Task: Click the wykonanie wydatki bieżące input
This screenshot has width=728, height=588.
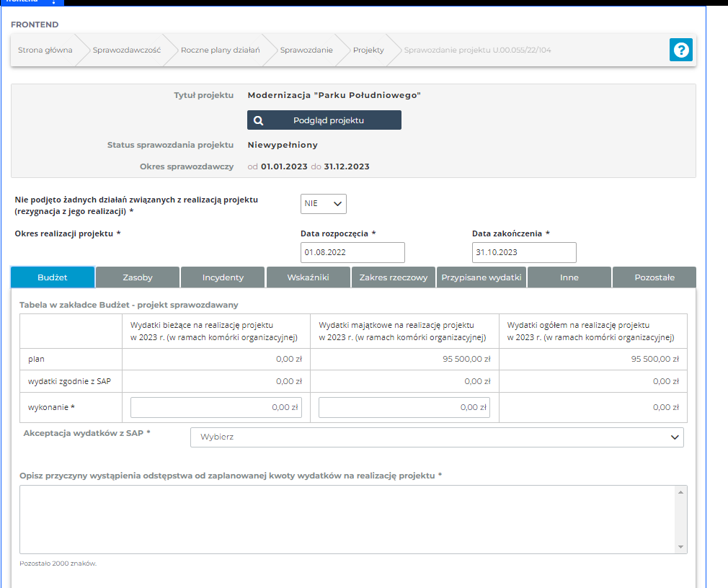Action: 216,407
